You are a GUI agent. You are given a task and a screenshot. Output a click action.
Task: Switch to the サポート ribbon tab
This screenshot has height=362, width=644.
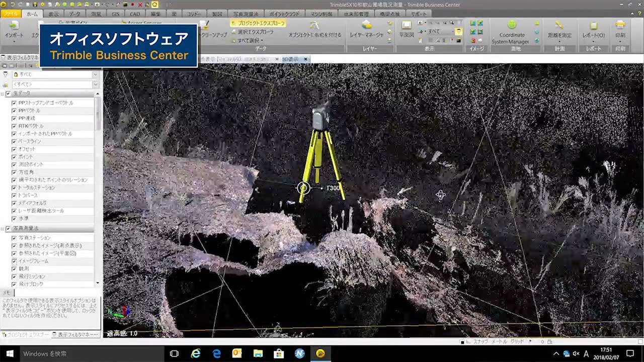[419, 14]
